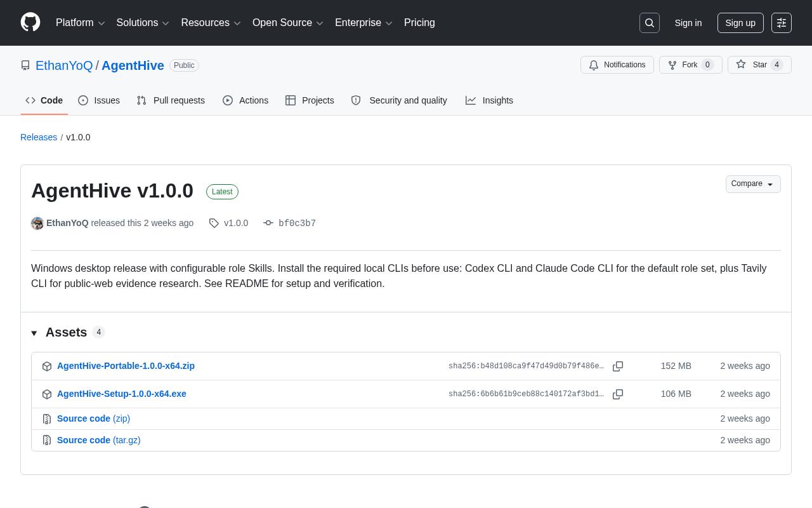Click the v1.0.0 breadcrumb
This screenshot has width=812, height=508.
pyautogui.click(x=78, y=137)
